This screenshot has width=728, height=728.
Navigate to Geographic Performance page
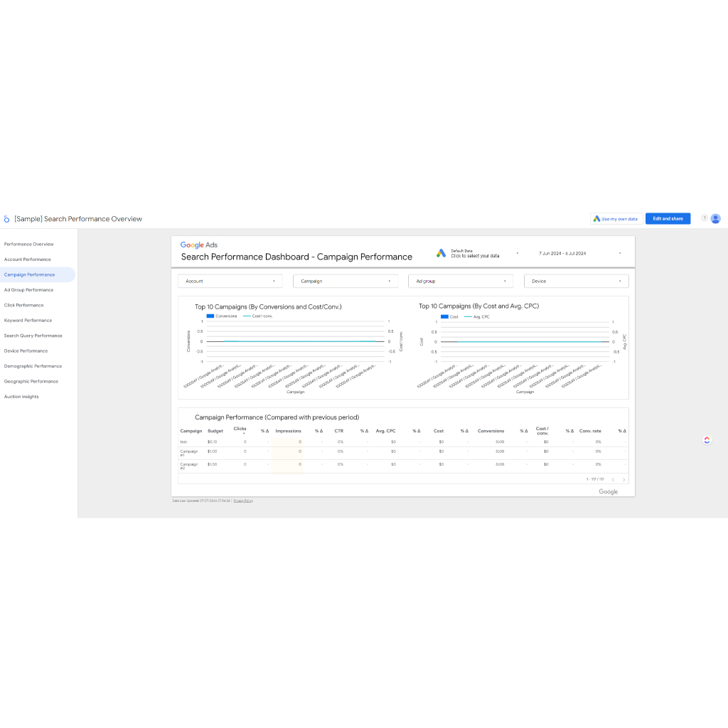click(31, 382)
